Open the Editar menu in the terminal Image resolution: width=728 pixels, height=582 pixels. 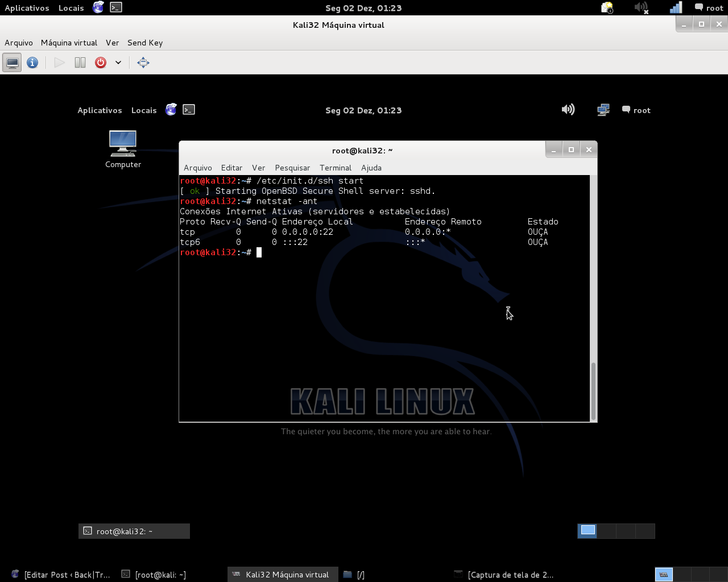(x=231, y=168)
